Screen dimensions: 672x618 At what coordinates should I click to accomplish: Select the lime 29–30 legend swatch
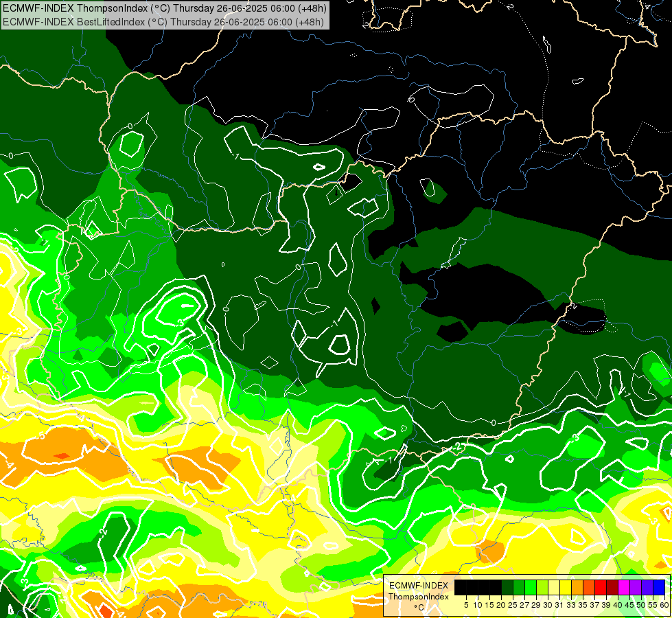[x=542, y=587]
